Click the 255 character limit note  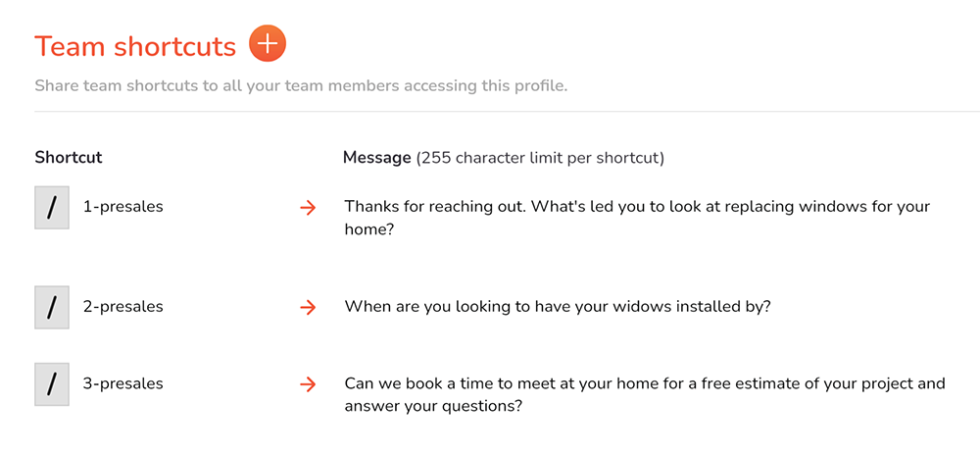tap(540, 158)
